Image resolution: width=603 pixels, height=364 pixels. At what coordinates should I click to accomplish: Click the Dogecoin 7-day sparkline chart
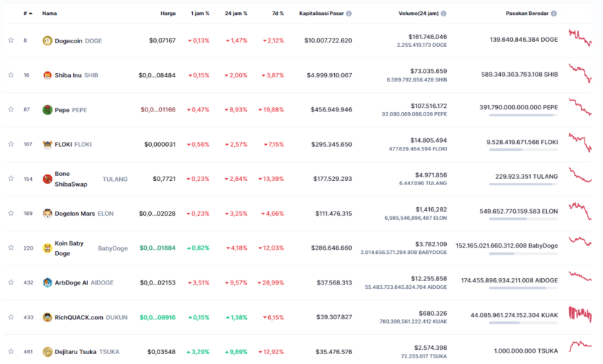(x=580, y=38)
